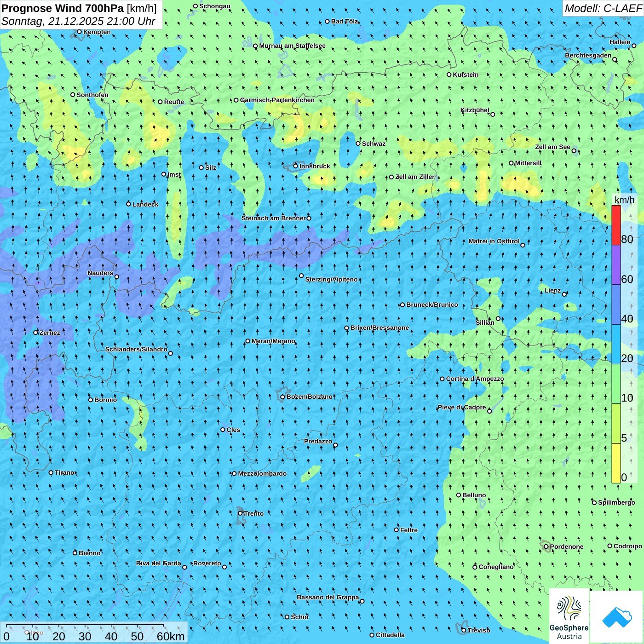644x644 pixels.
Task: Click the Landeck label
Action: coord(145,204)
